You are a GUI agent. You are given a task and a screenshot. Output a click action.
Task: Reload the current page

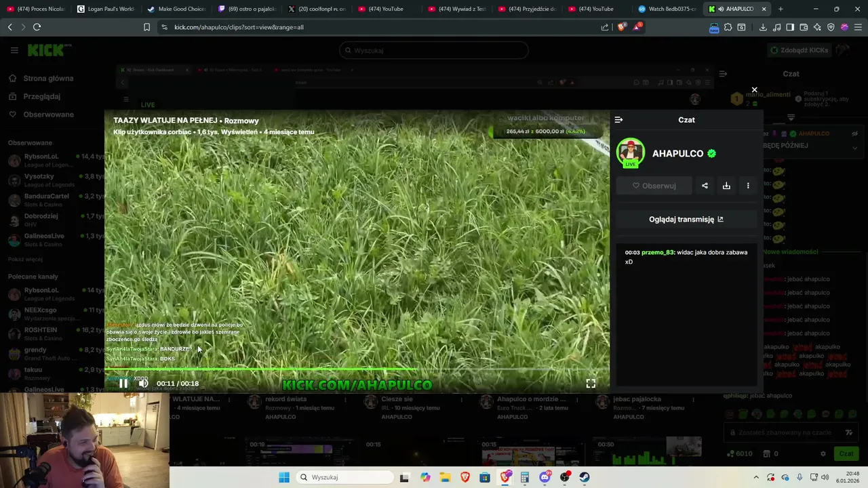37,27
